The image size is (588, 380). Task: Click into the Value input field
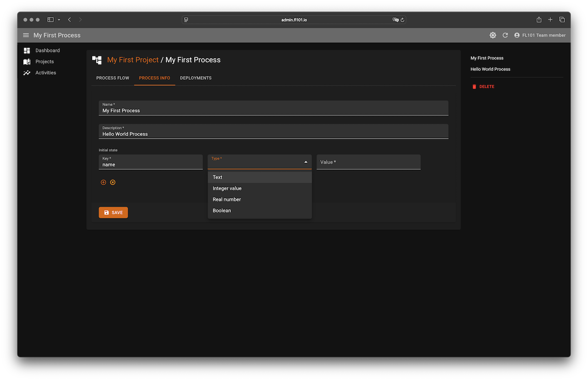[368, 162]
